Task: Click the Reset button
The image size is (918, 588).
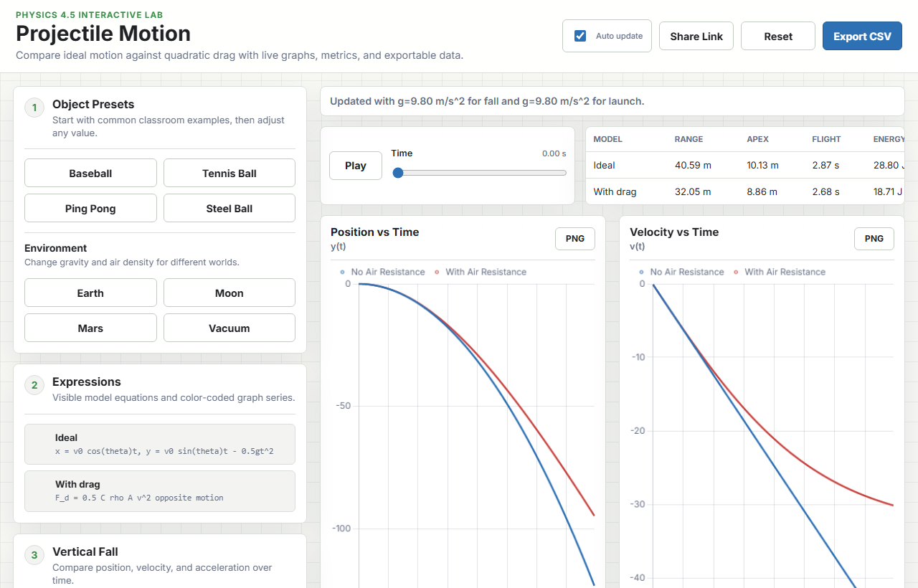Action: [x=778, y=36]
